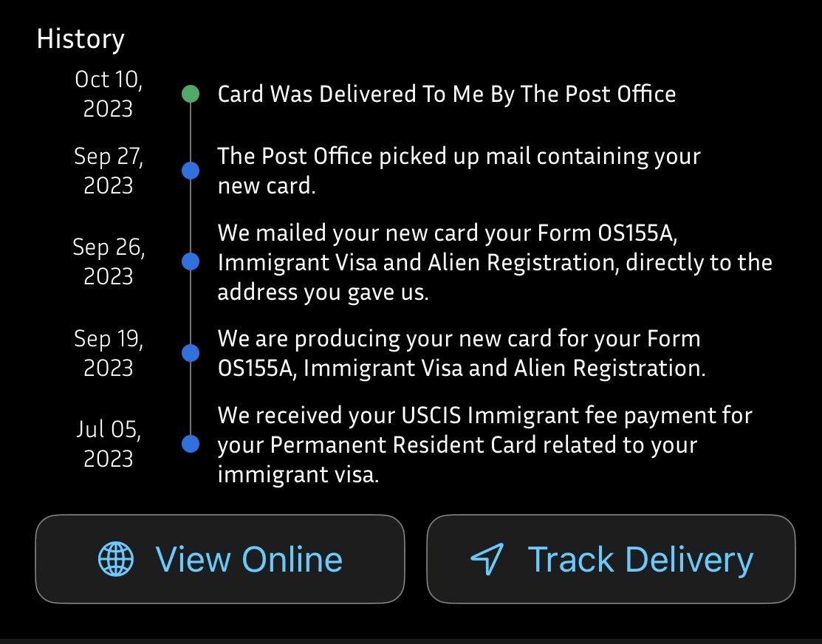The width and height of the screenshot is (822, 644).
Task: Select the Sep 26 timeline dot
Action: coord(191,261)
